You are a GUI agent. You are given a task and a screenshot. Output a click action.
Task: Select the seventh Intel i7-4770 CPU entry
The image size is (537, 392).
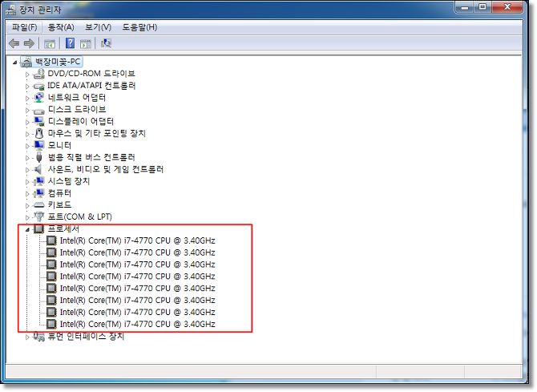(137, 312)
